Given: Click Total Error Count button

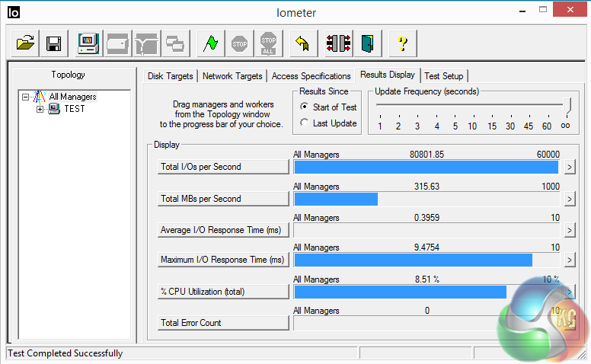Looking at the screenshot, I should coord(223,324).
